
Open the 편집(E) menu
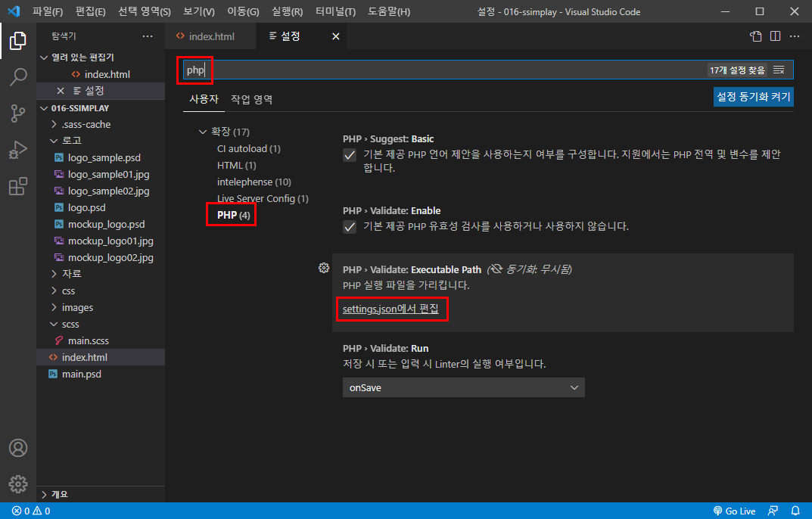90,11
